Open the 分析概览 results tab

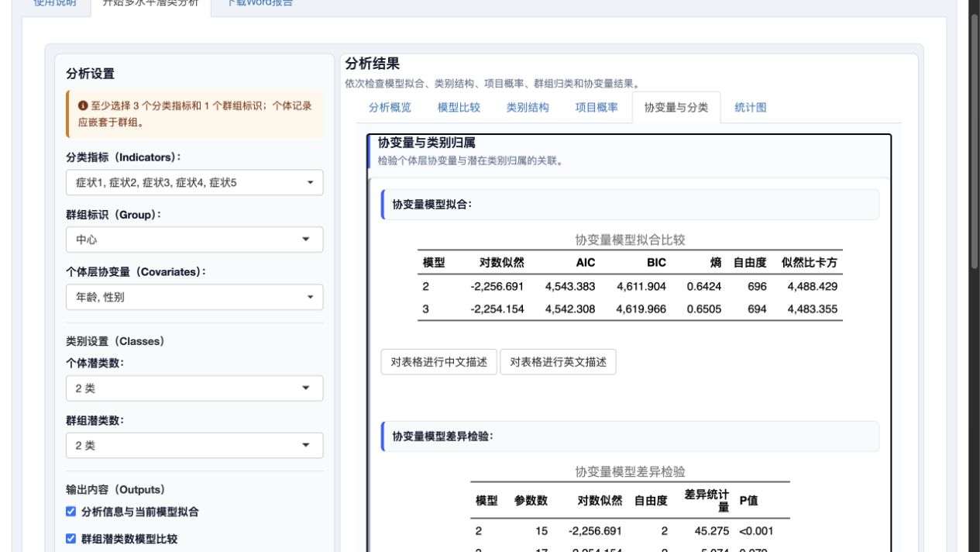[x=390, y=108]
